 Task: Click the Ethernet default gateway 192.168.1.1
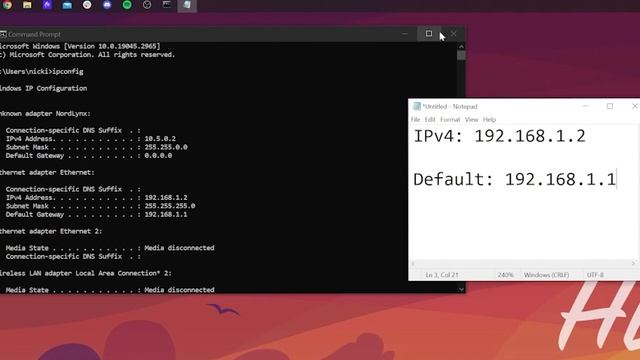coord(166,214)
